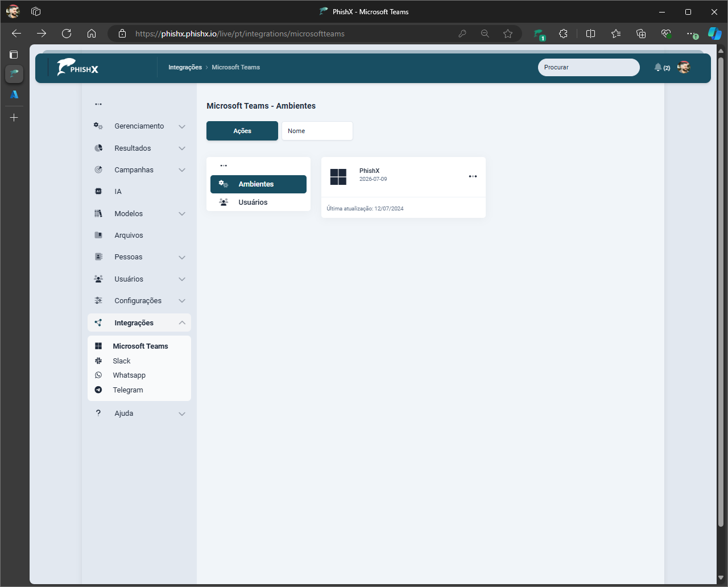
Task: Expand the Ajuda menu chevron
Action: [182, 414]
